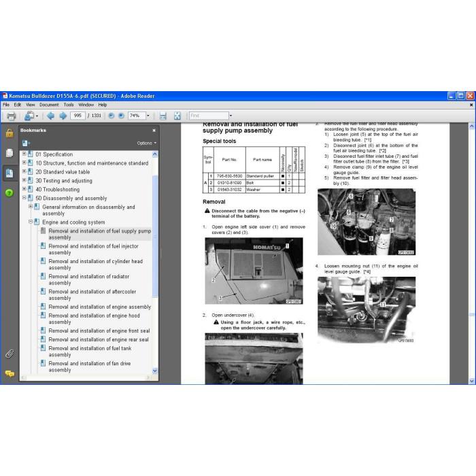The height and width of the screenshot is (476, 476).
Task: Open the Find box dropdown arrow
Action: pos(231,116)
